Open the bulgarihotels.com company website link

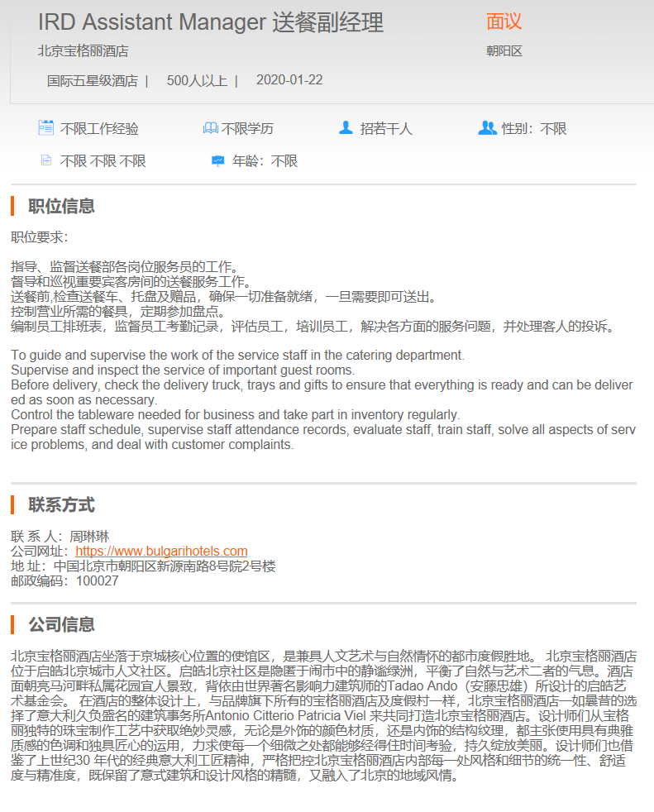point(161,551)
